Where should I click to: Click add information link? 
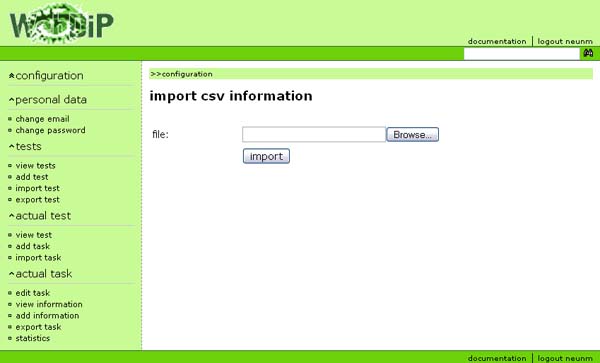click(x=47, y=316)
